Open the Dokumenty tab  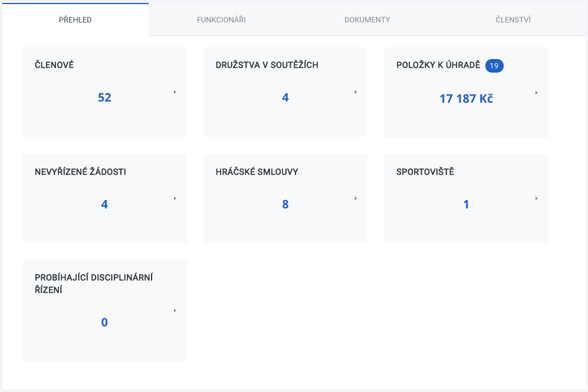[x=367, y=19]
